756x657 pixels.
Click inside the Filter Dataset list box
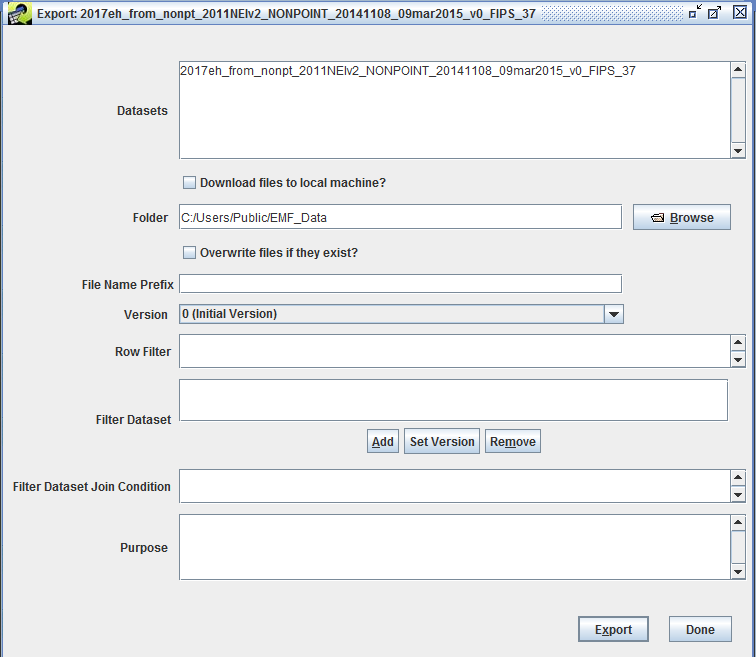coord(453,400)
